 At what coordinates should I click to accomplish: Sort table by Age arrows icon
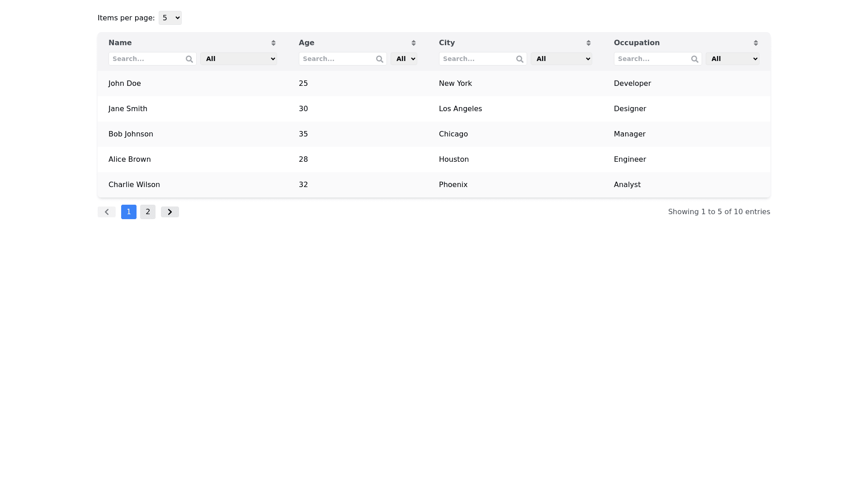(x=413, y=43)
